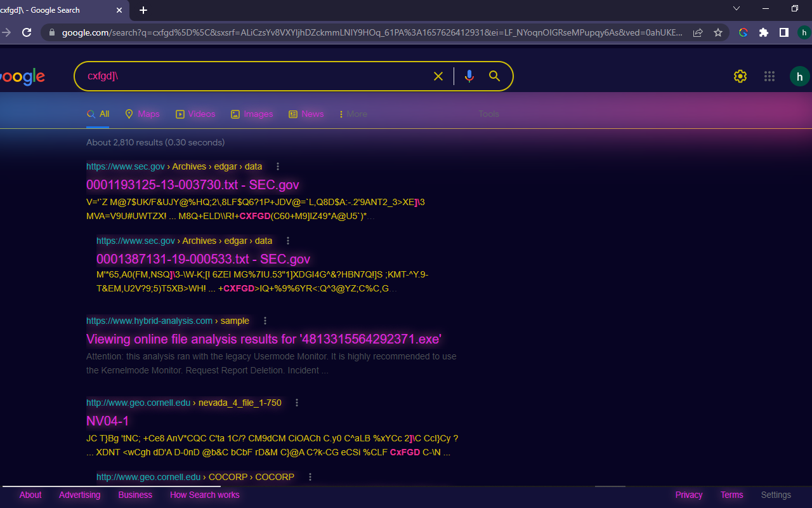Open options for COCORP result
The height and width of the screenshot is (508, 812).
pyautogui.click(x=310, y=477)
